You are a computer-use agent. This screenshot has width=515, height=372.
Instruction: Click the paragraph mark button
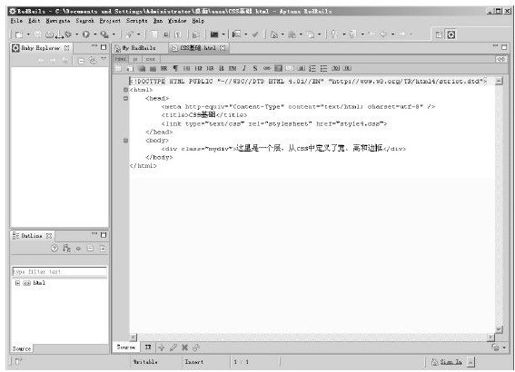(x=175, y=68)
